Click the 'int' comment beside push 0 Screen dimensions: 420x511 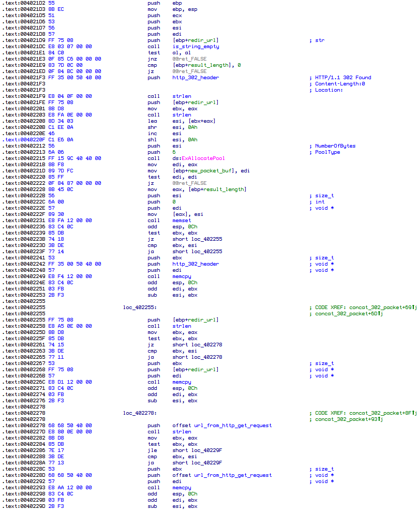[320, 202]
